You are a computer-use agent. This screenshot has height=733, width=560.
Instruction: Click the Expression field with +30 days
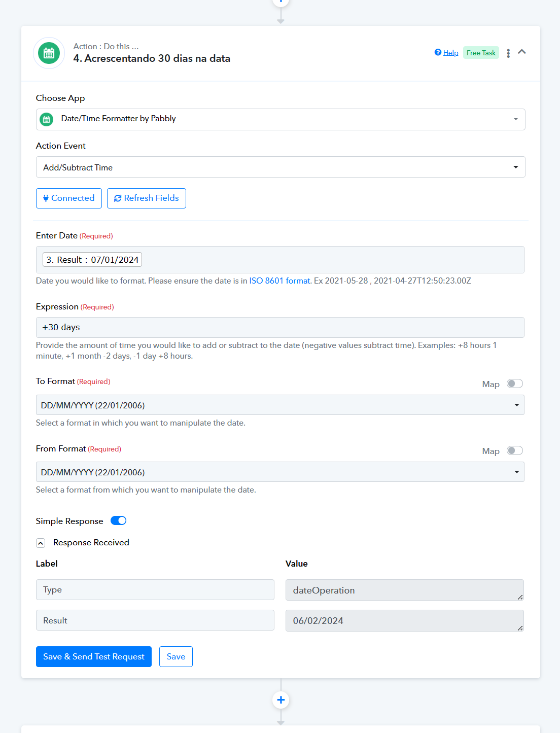coord(280,327)
